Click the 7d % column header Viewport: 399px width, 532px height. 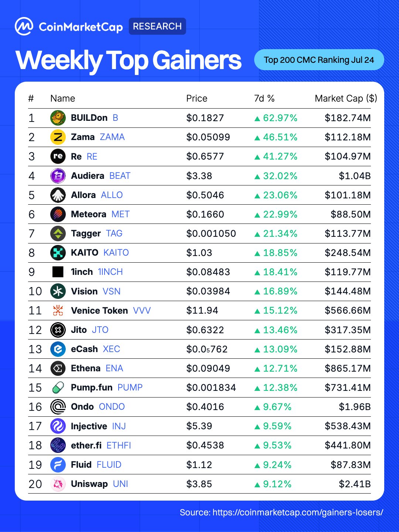pyautogui.click(x=265, y=98)
